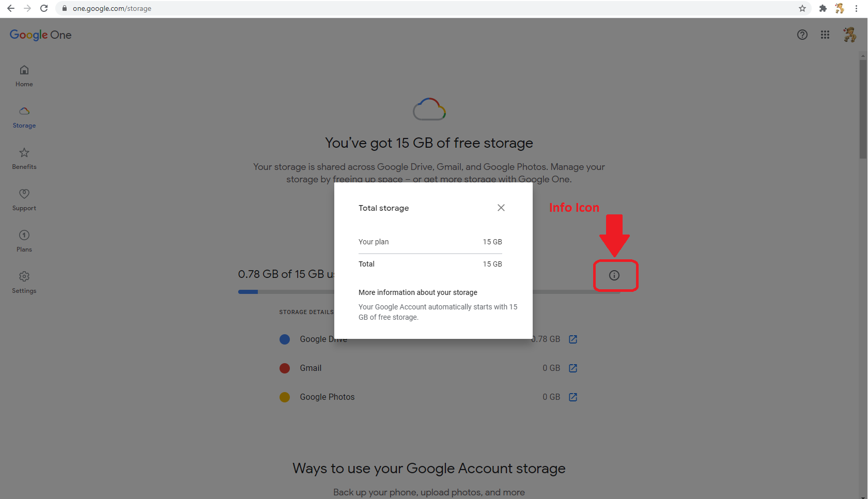Open Settings from the sidebar
The height and width of the screenshot is (499, 868).
[x=24, y=283]
